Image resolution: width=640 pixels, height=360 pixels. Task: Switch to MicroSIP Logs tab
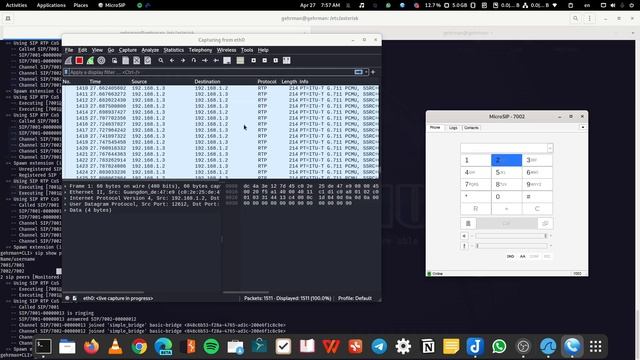(453, 128)
